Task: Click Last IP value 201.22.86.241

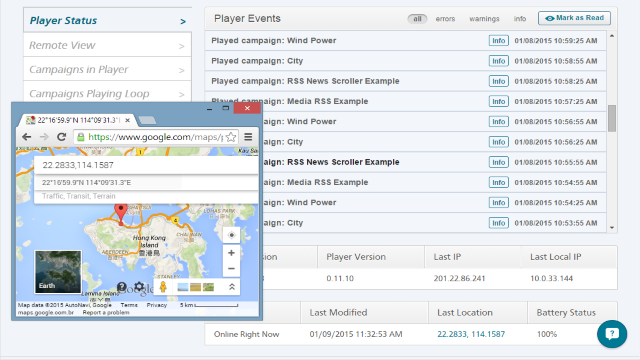Action: point(459,278)
